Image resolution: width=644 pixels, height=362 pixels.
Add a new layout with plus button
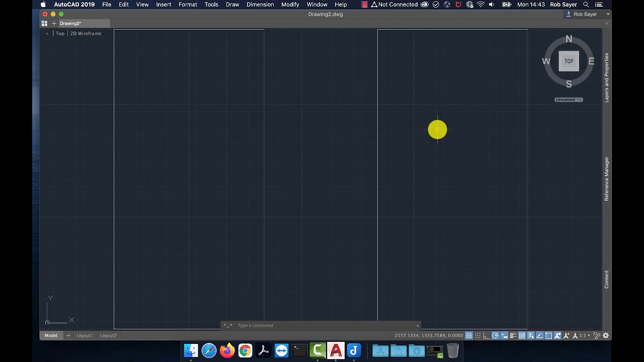[x=68, y=335]
